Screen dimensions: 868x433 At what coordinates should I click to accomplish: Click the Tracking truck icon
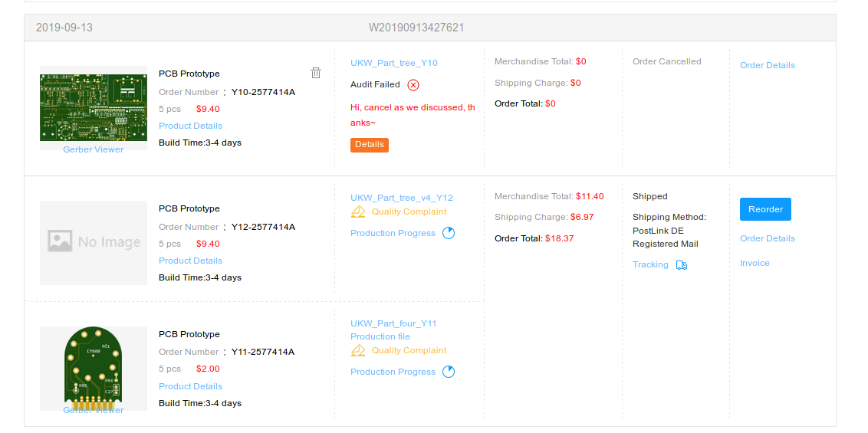(682, 265)
